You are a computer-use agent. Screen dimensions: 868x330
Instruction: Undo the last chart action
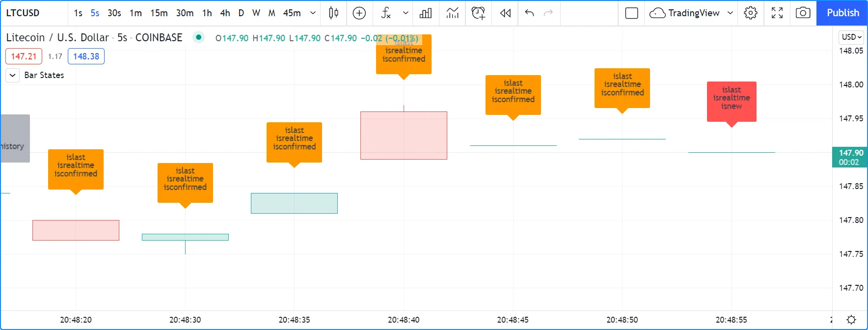tap(529, 13)
